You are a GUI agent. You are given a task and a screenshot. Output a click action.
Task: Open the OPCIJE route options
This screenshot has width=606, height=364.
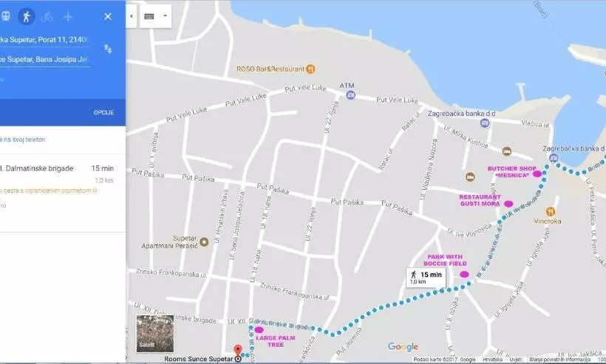click(x=103, y=111)
